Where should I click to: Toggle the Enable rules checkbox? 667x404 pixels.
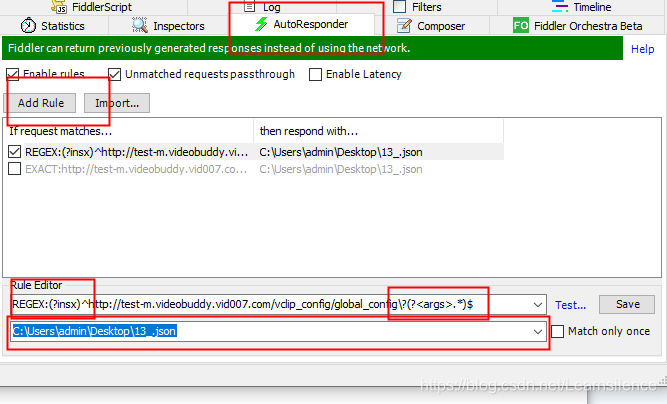[12, 74]
